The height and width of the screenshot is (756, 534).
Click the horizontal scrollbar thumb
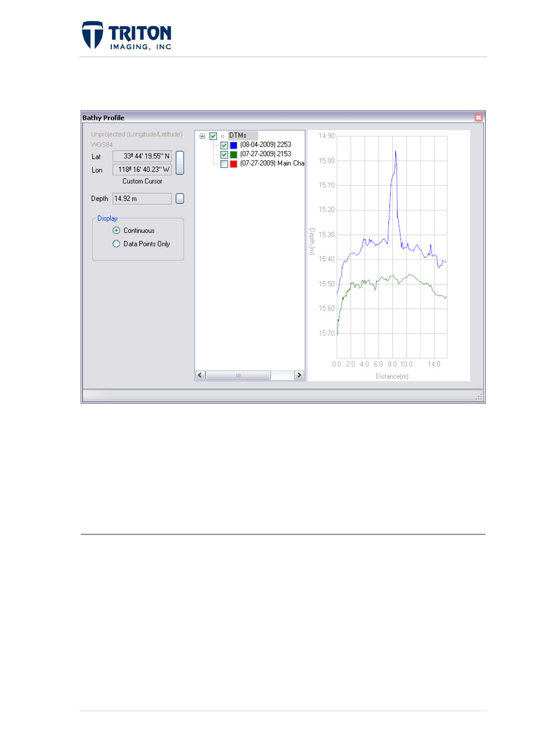(x=238, y=375)
